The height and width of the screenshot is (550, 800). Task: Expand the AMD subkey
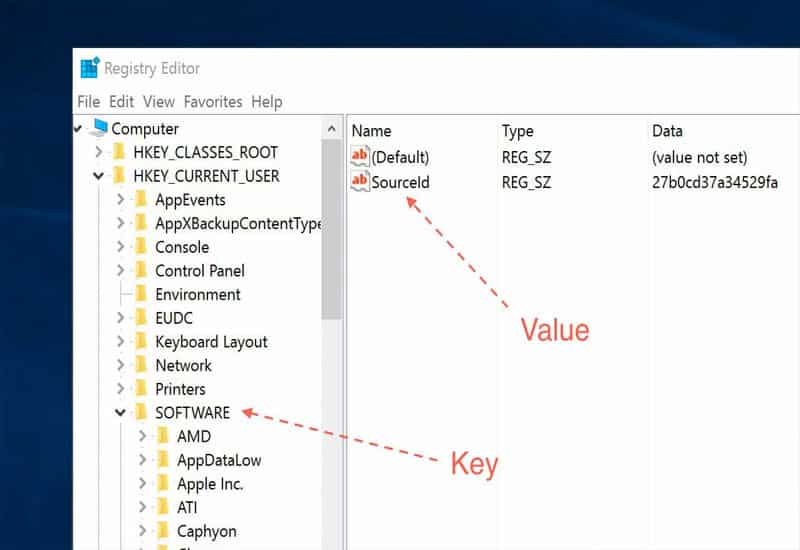[x=142, y=436]
